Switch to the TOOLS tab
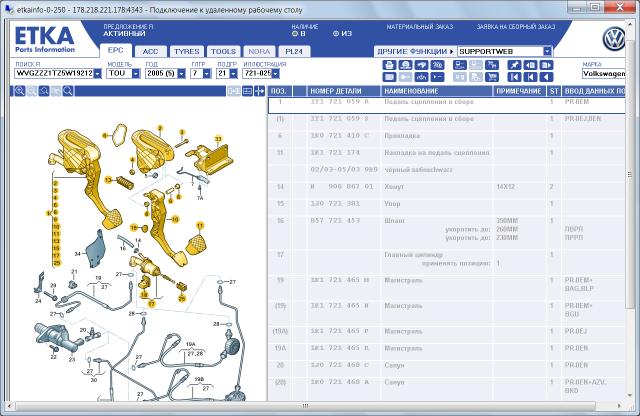This screenshot has width=640, height=416. [x=224, y=51]
